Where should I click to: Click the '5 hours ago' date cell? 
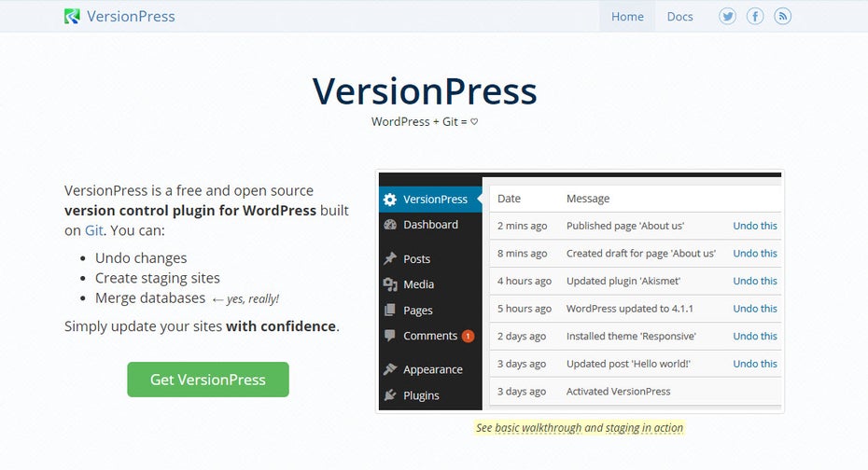click(x=525, y=309)
